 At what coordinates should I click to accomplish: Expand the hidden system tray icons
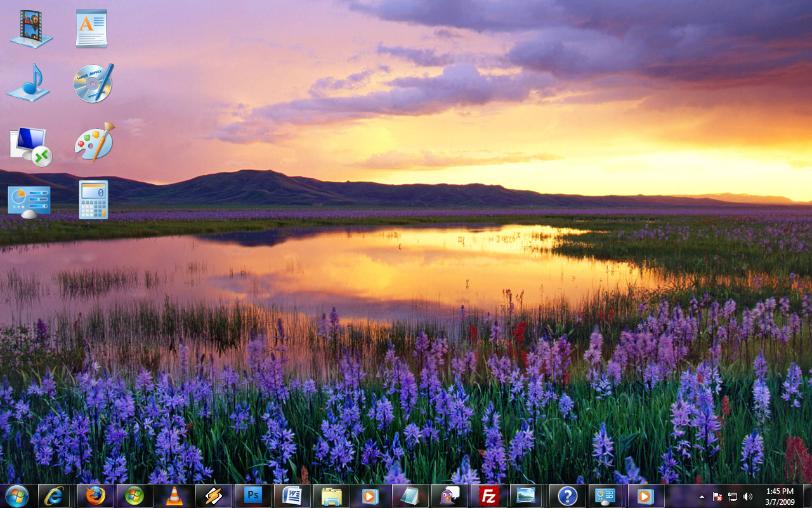pyautogui.click(x=702, y=497)
